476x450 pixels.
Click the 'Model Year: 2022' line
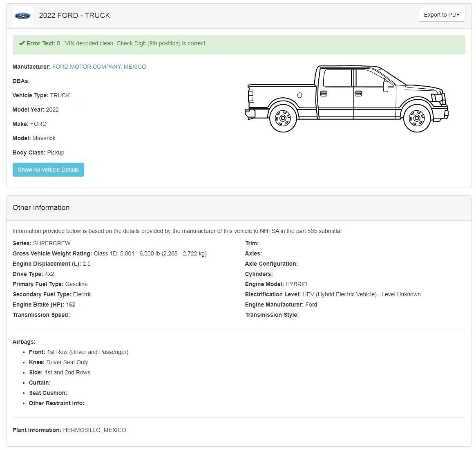tap(36, 110)
